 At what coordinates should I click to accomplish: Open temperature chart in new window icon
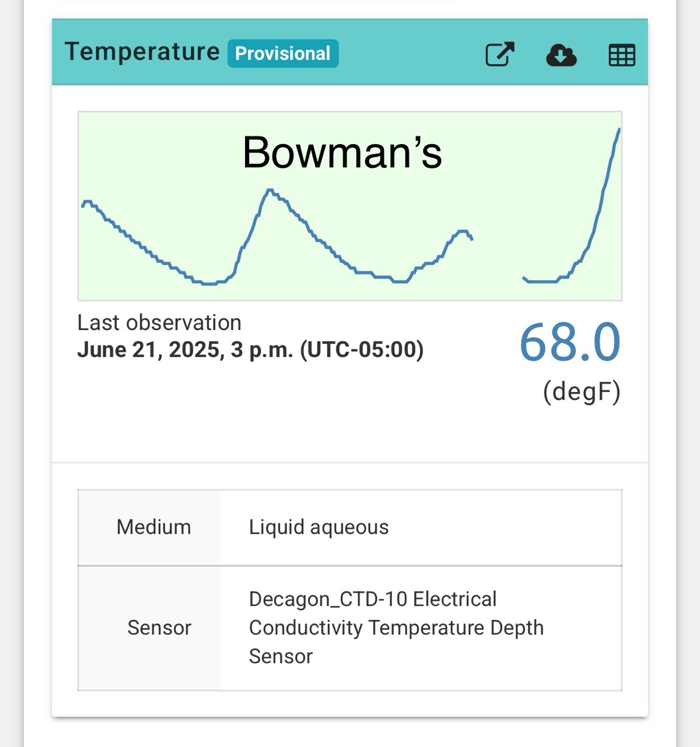pos(500,55)
